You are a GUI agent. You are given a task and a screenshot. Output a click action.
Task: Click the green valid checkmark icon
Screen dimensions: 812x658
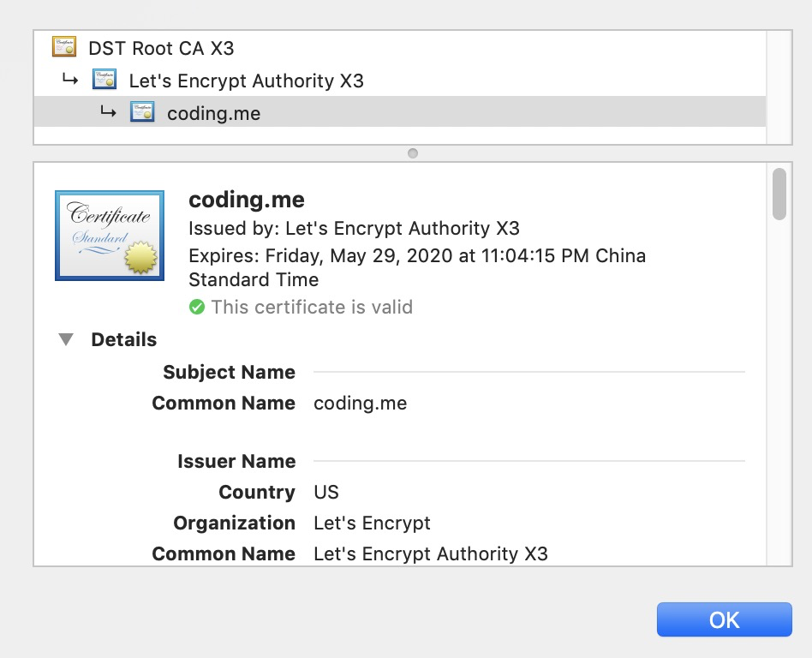(x=197, y=307)
